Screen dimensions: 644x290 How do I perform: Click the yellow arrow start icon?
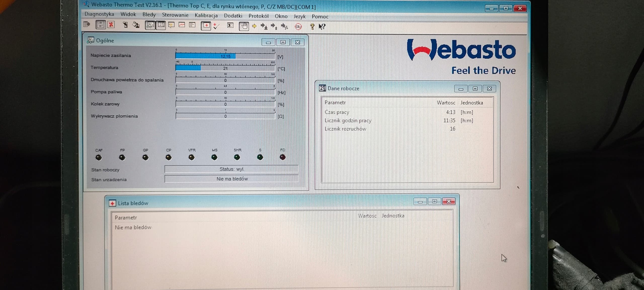click(254, 26)
